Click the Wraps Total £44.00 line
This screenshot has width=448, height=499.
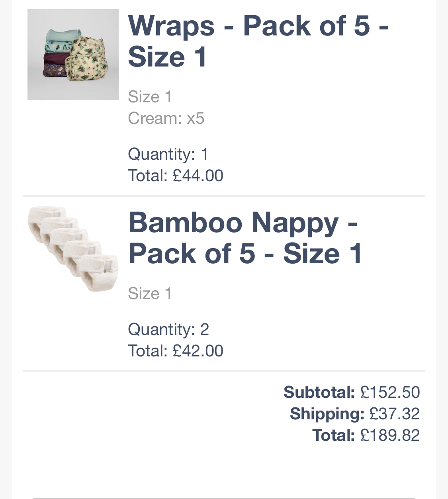(176, 176)
